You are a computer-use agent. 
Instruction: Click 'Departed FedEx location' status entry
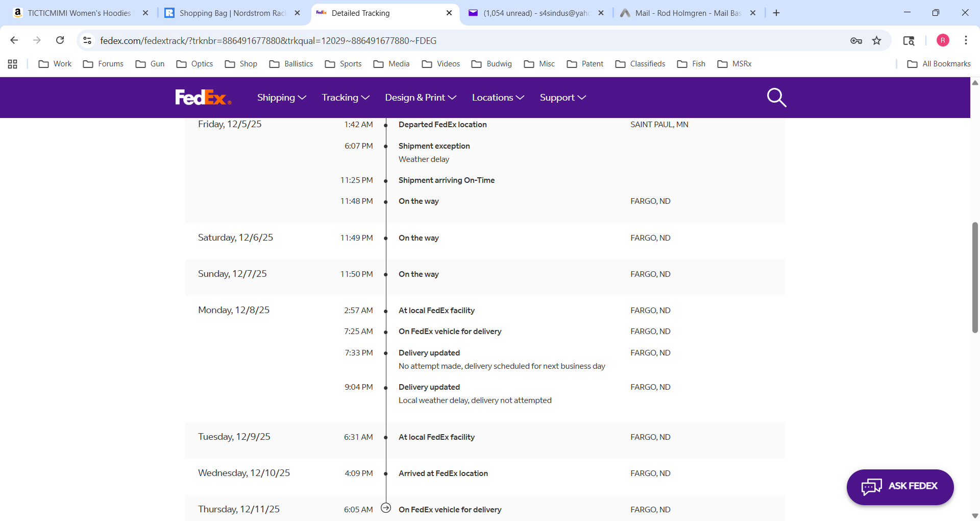(x=443, y=125)
